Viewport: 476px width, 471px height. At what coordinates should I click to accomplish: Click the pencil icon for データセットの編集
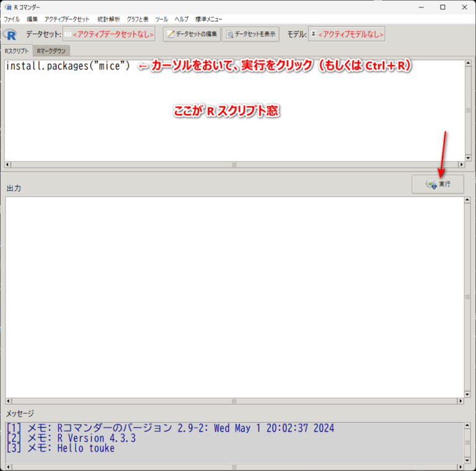point(170,34)
